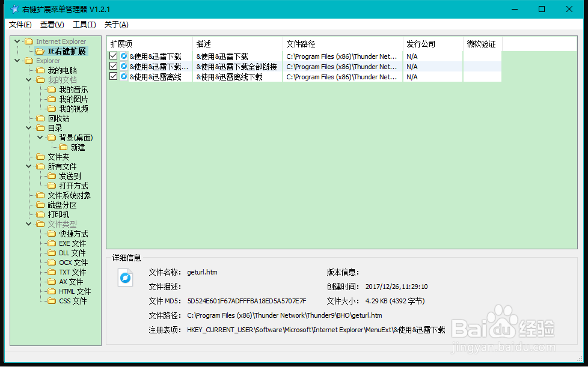This screenshot has width=588, height=367.
Task: Sort by 文件路径 column header
Action: click(x=343, y=44)
